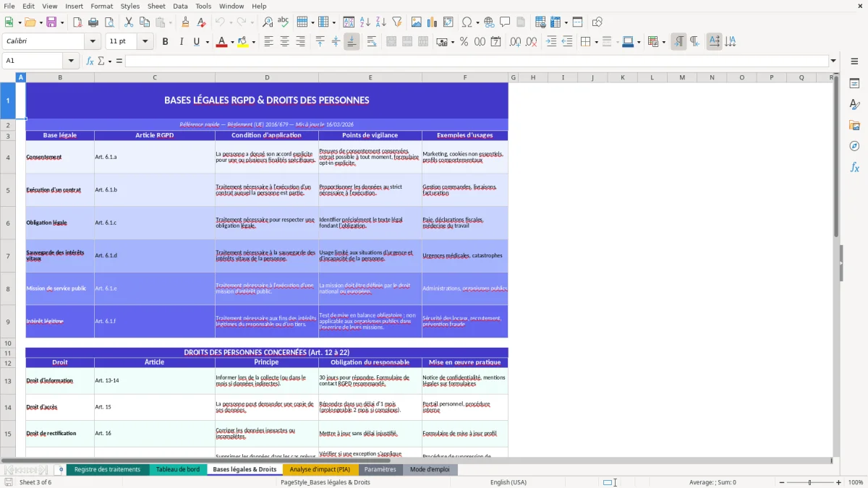Open the sidebar Styles panel

click(854, 105)
